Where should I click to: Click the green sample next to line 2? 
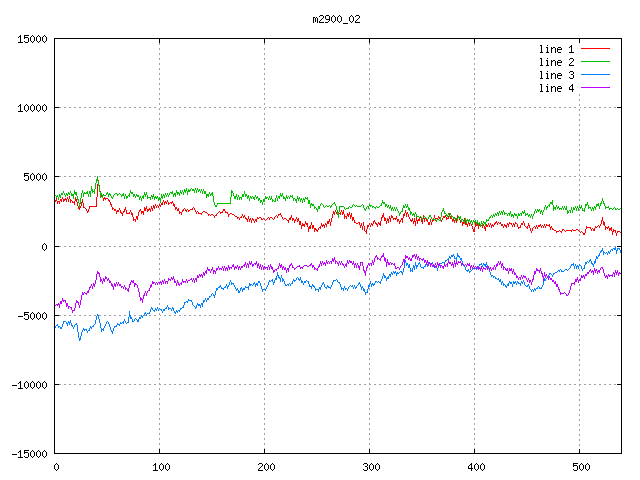point(596,62)
